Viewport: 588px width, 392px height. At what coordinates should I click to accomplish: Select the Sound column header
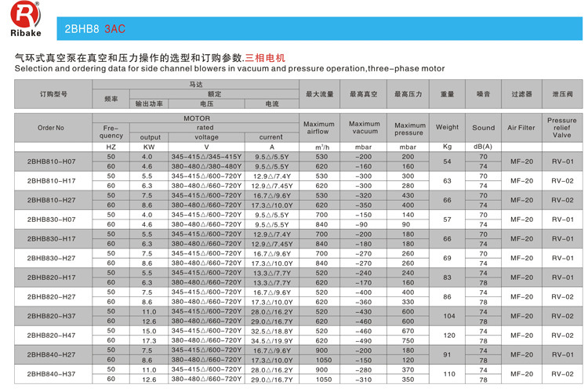[x=484, y=127]
